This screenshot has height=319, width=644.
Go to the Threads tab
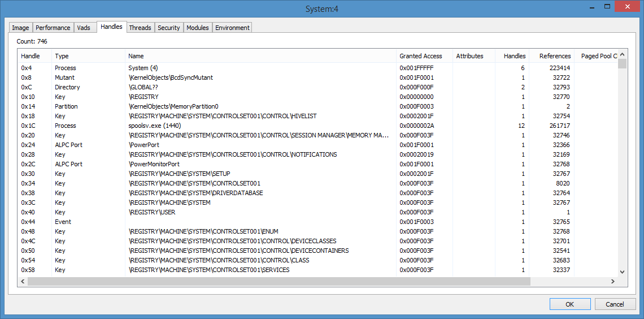tap(140, 28)
